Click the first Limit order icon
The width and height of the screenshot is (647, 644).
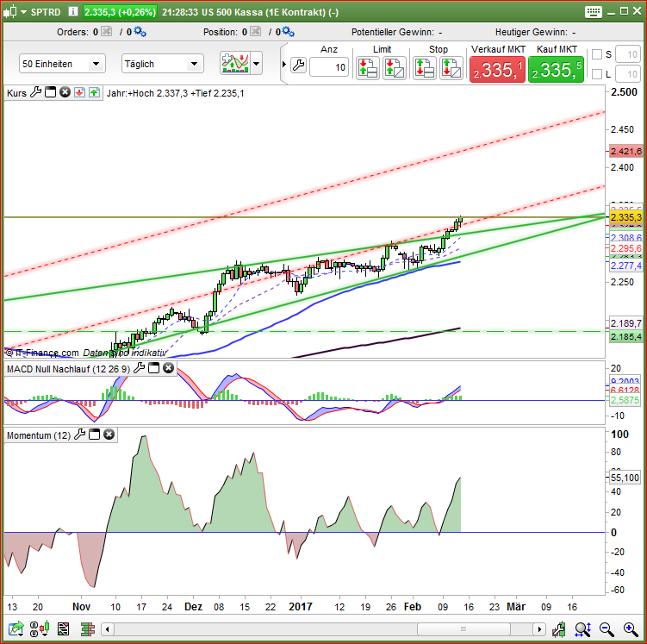(x=368, y=68)
